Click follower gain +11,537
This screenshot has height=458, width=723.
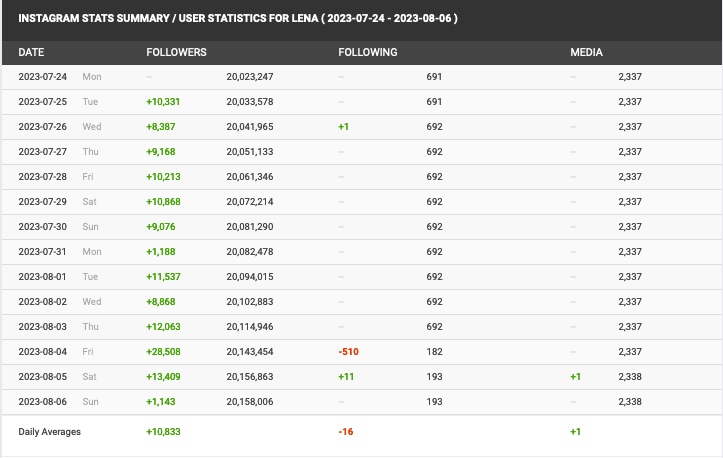[163, 276]
